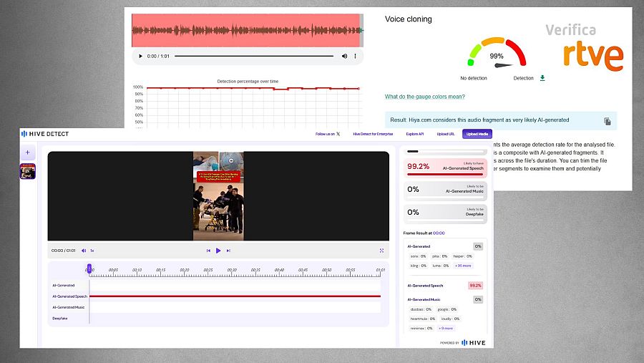Copy the Hiya.com result text
This screenshot has width=644, height=363.
(607, 121)
